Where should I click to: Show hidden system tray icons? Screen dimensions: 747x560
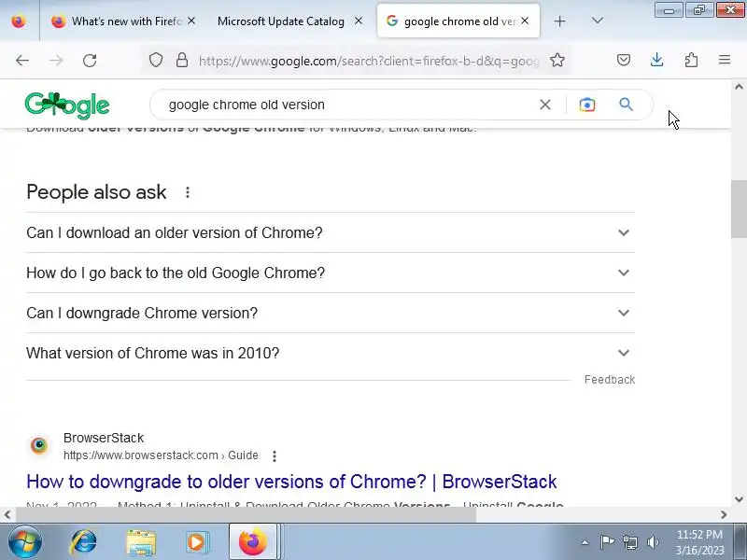pos(585,542)
